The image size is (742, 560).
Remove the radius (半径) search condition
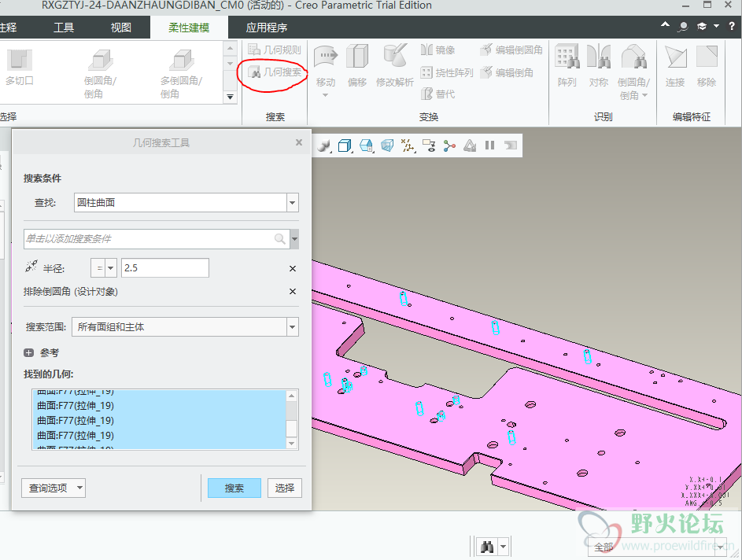(x=293, y=269)
